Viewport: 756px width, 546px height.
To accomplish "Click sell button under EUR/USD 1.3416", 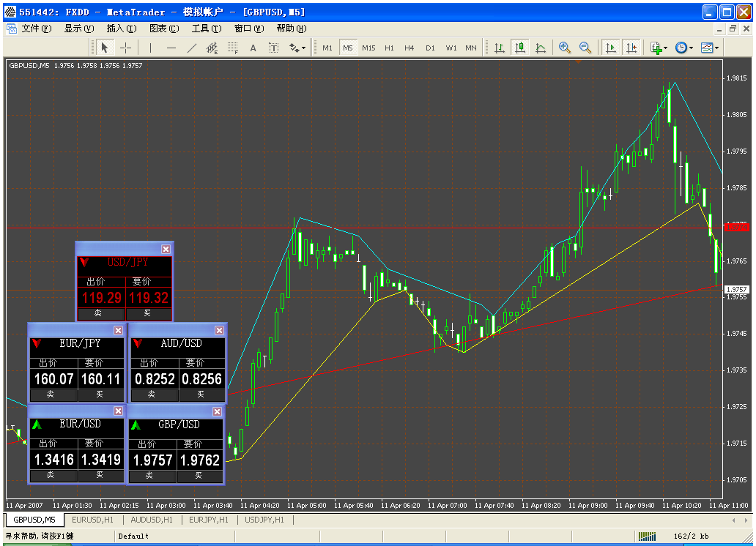I will click(53, 475).
